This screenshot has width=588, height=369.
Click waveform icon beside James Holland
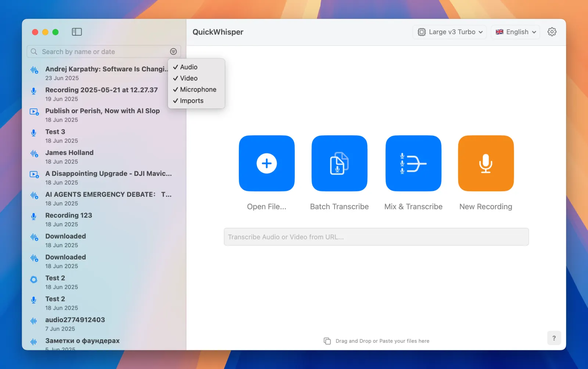coord(34,154)
